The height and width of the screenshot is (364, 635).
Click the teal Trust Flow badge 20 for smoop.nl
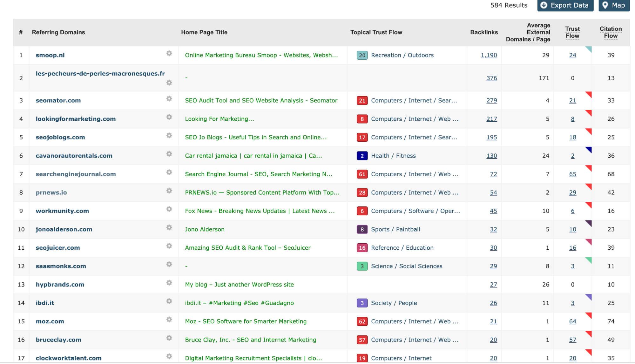click(x=362, y=55)
